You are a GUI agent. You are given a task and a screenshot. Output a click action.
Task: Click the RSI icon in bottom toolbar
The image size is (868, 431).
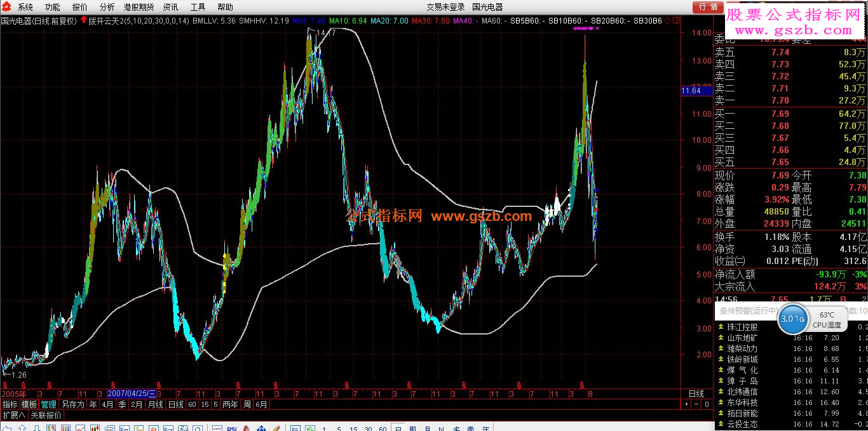point(232,428)
